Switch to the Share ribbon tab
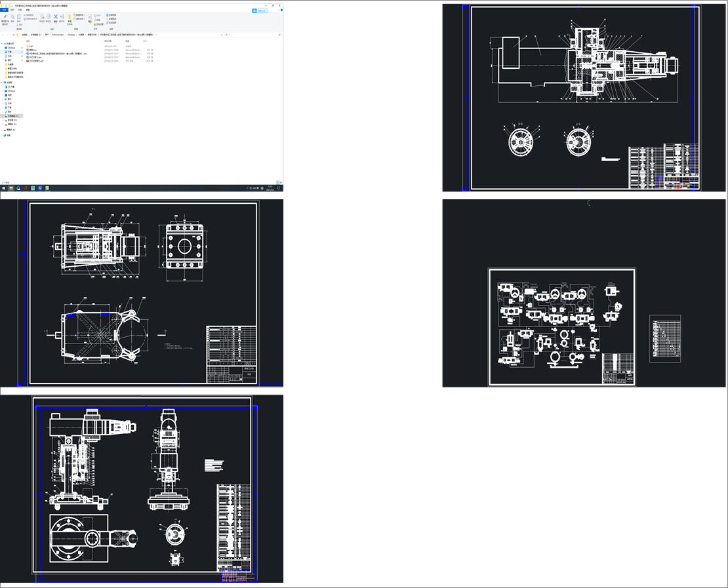This screenshot has width=728, height=588. [20, 10]
